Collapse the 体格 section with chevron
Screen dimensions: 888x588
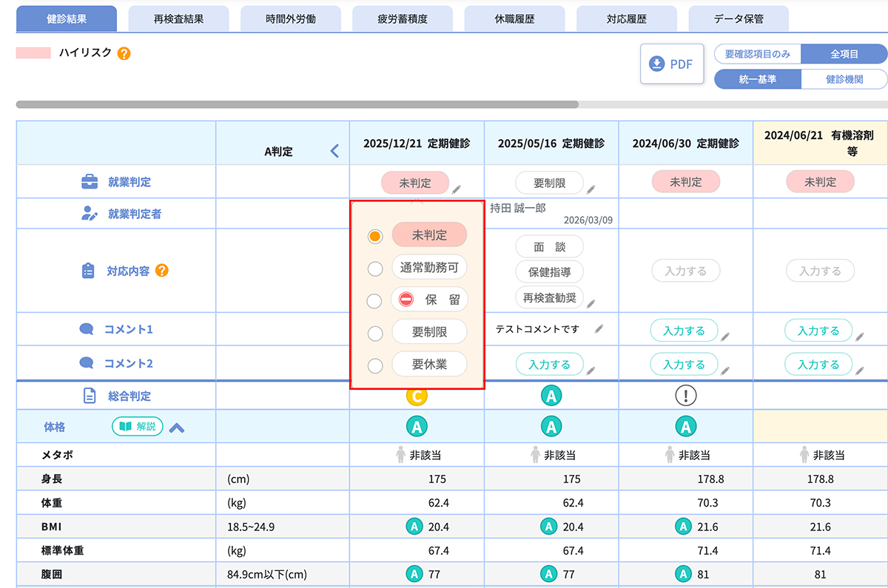pos(177,428)
